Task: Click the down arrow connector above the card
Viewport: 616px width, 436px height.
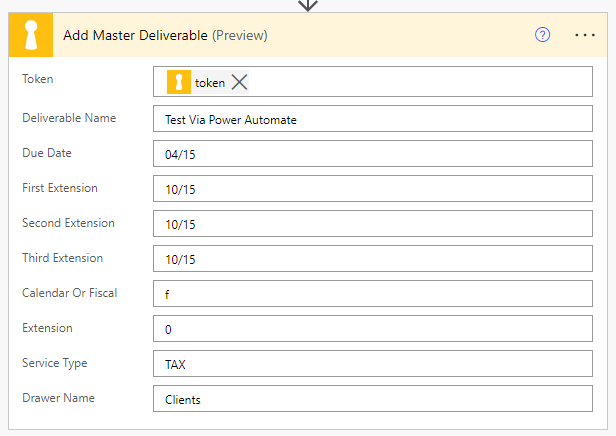Action: [308, 5]
